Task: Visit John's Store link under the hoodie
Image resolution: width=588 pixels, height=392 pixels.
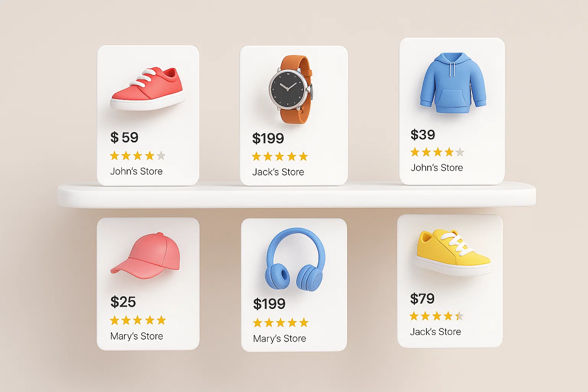Action: (437, 168)
